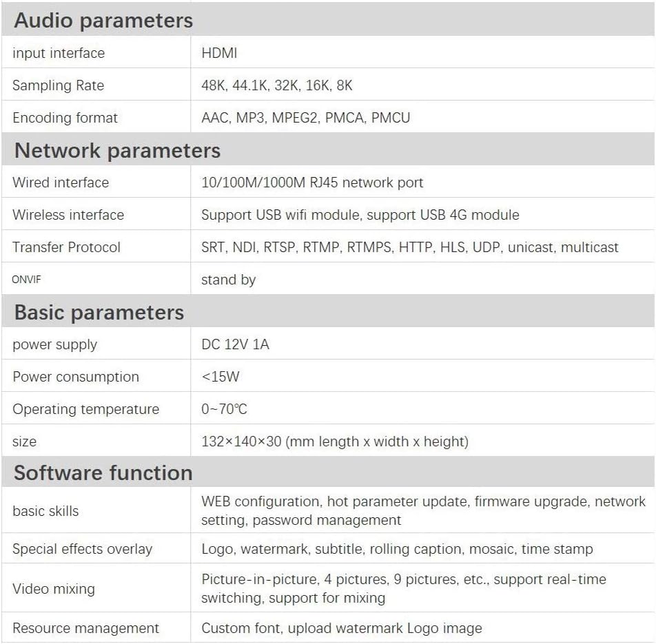Select the Software function heading

(103, 472)
